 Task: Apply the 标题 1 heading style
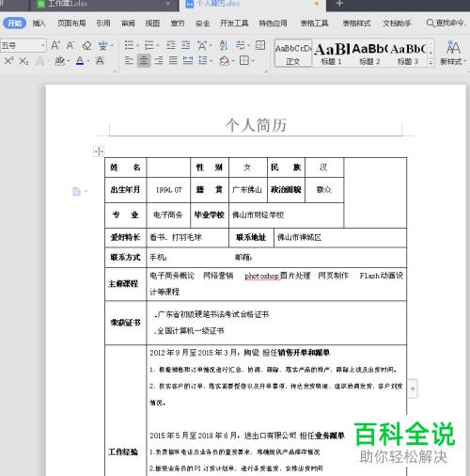[331, 53]
